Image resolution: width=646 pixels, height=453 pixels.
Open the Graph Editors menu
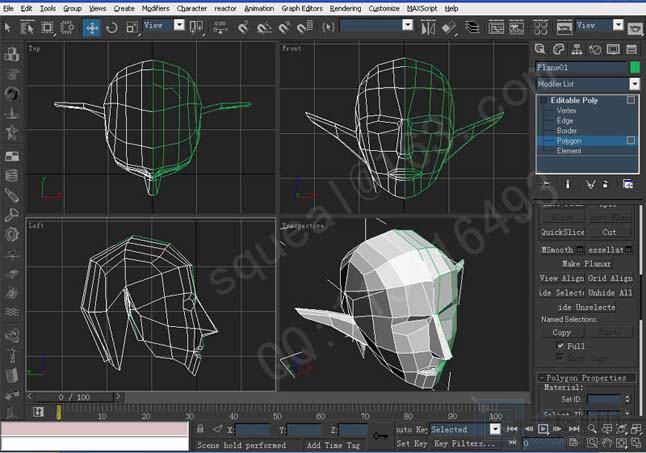click(302, 8)
